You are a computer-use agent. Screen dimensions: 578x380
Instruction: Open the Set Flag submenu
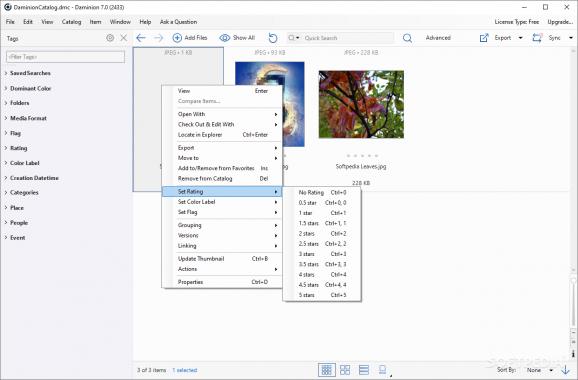pos(222,212)
